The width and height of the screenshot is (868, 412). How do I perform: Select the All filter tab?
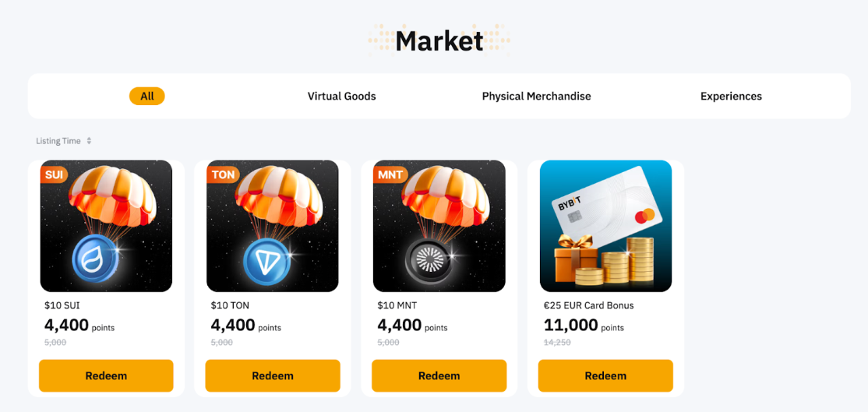click(x=147, y=97)
